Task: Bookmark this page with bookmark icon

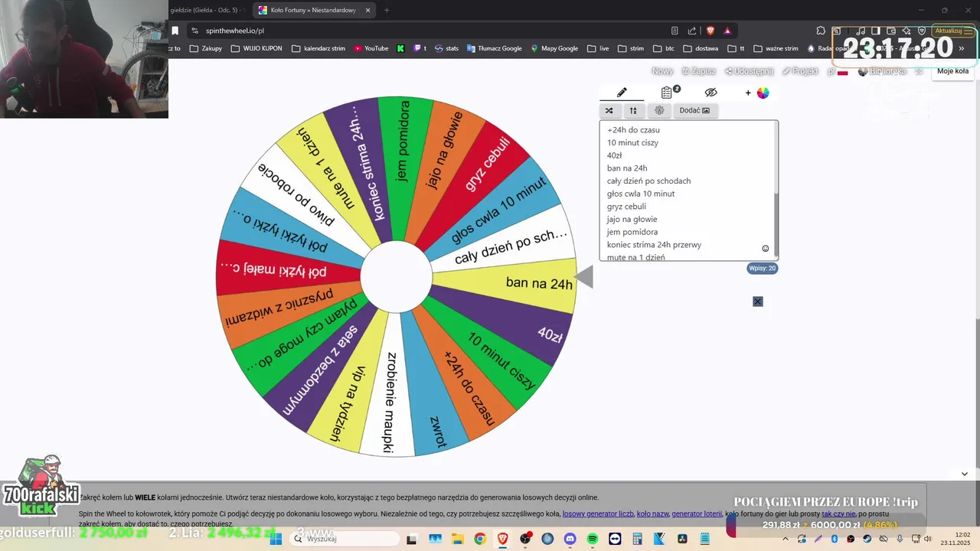Action: tap(175, 31)
